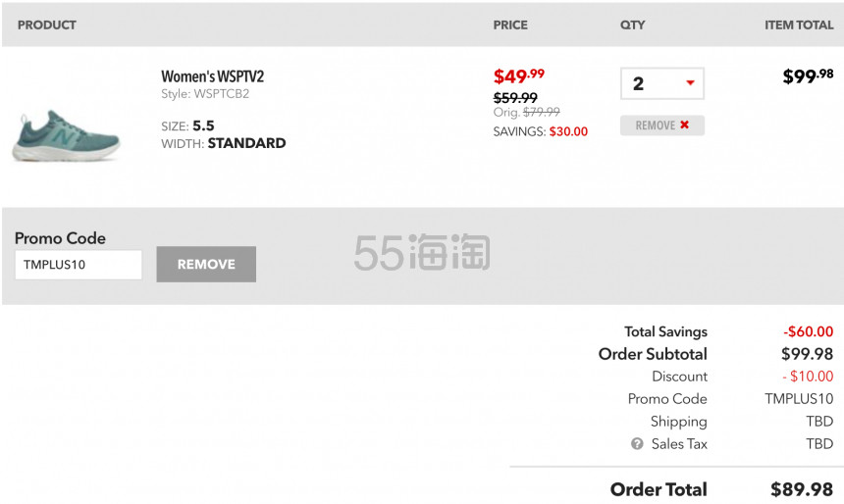Open the Women's WSPTV2 product title
The width and height of the screenshot is (844, 504).
213,76
